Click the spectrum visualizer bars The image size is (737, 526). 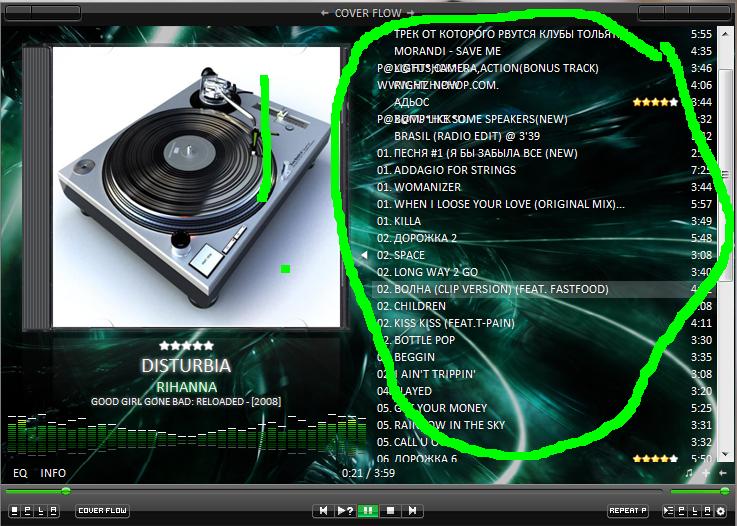[x=187, y=435]
